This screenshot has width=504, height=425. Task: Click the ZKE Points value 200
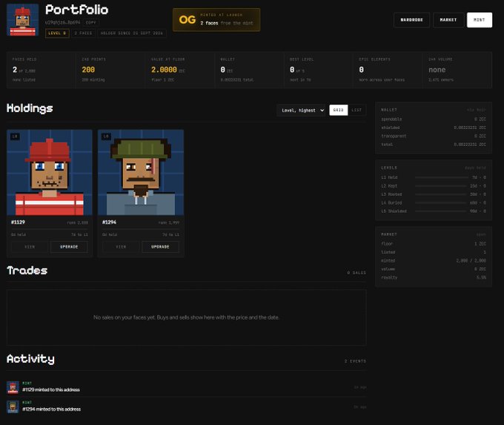click(x=88, y=70)
